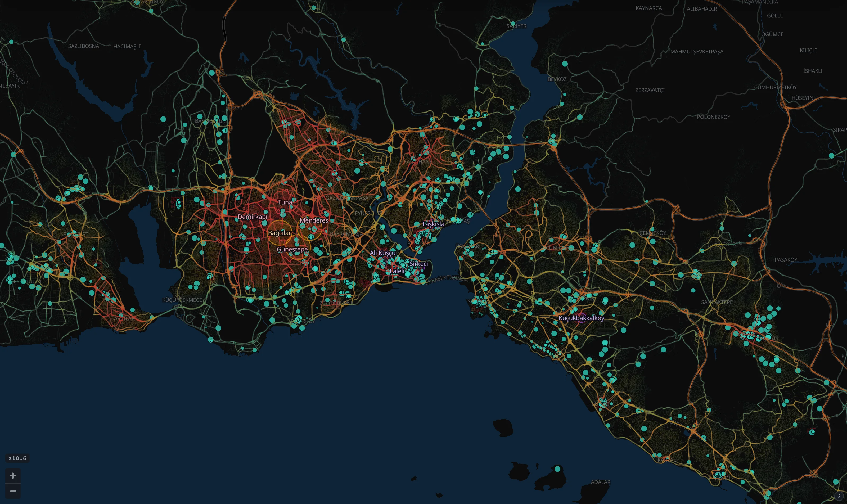The image size is (847, 504).
Task: Select the ADALAR islands label
Action: click(x=600, y=482)
